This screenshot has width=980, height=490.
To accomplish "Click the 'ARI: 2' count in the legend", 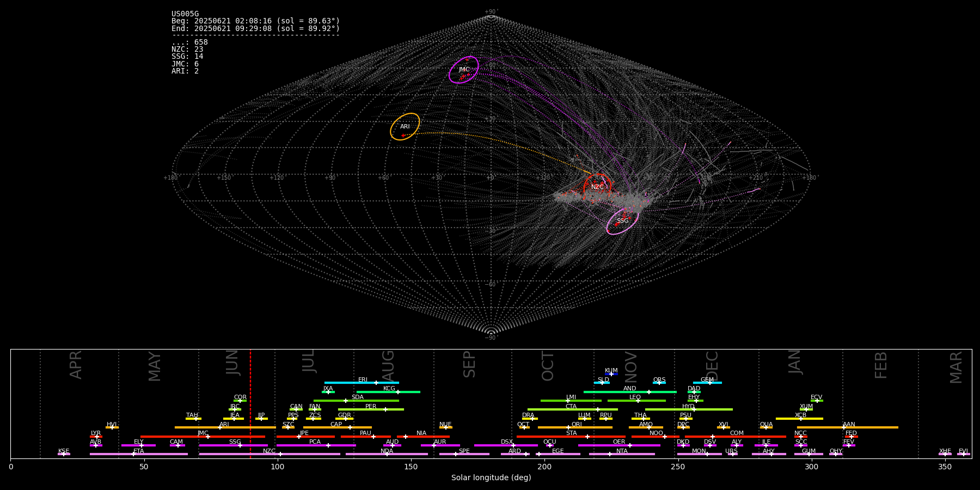I will pyautogui.click(x=185, y=71).
